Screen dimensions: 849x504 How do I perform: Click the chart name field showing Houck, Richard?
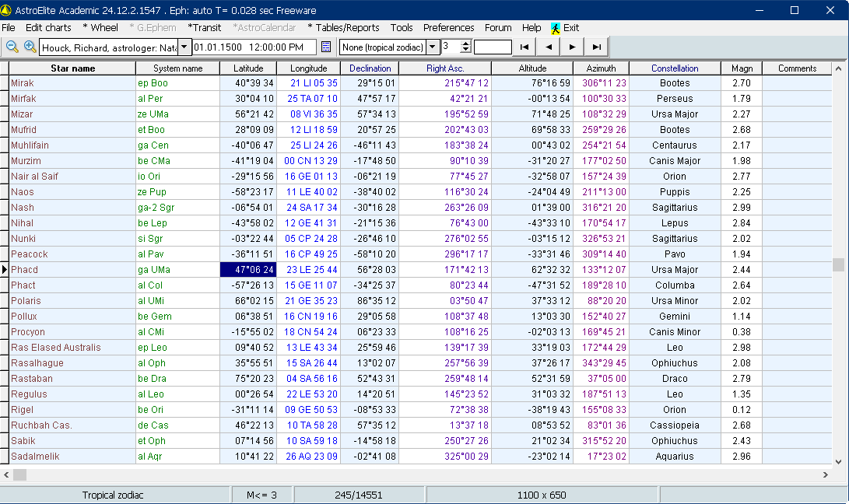click(x=109, y=47)
